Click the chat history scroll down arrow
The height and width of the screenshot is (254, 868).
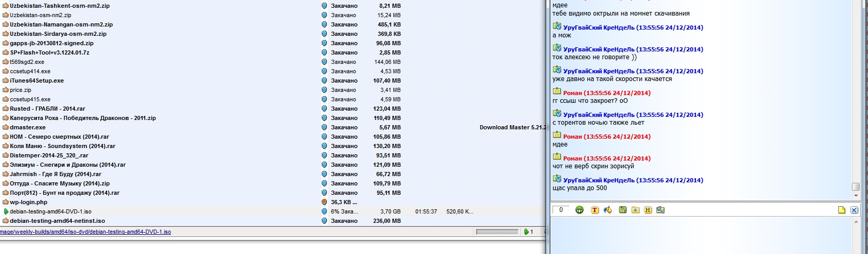(x=856, y=196)
